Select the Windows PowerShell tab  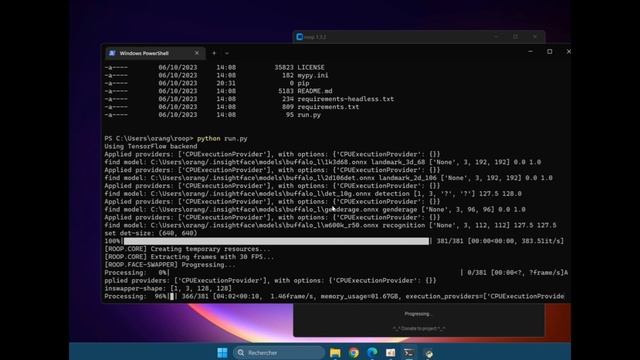155,53
